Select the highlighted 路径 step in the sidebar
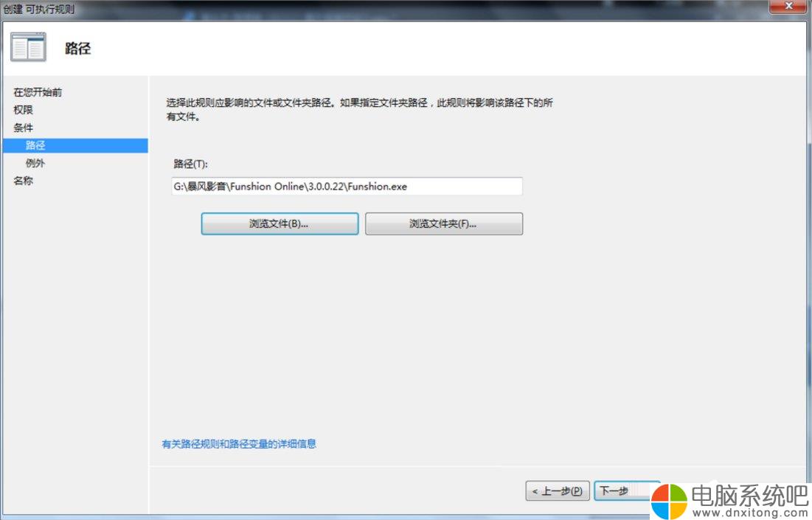The image size is (812, 520). click(75, 145)
